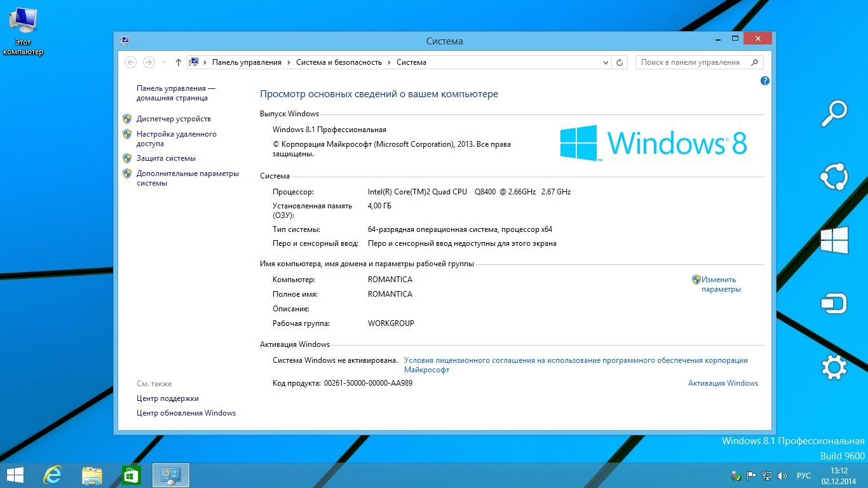Click Активация Windows link
Image resolution: width=868 pixels, height=488 pixels.
(x=723, y=383)
